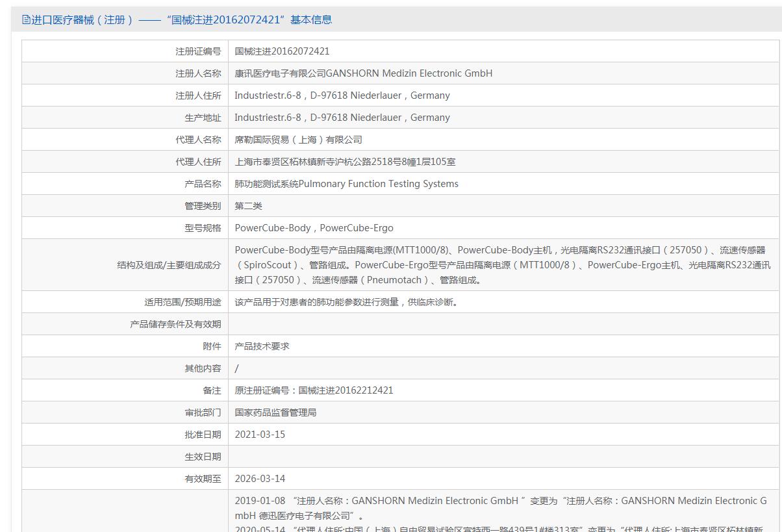Click the label 型号规格
This screenshot has height=532, width=782.
(x=203, y=228)
